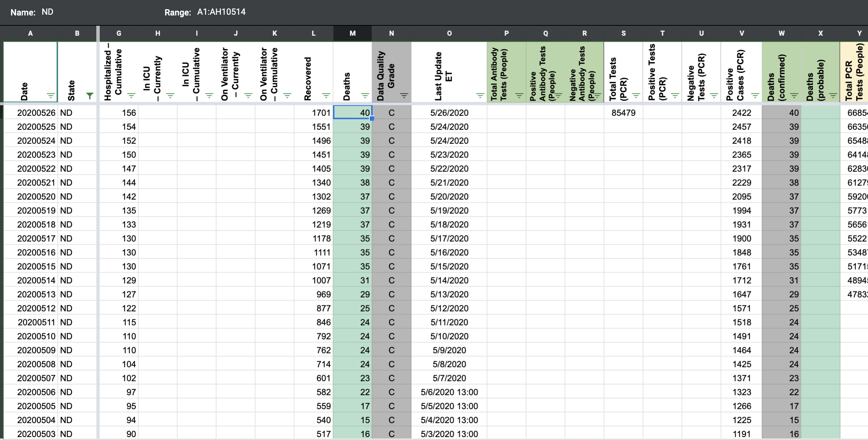The height and width of the screenshot is (440, 868).
Task: Open In ICU Currently column filter icon
Action: coord(170,96)
